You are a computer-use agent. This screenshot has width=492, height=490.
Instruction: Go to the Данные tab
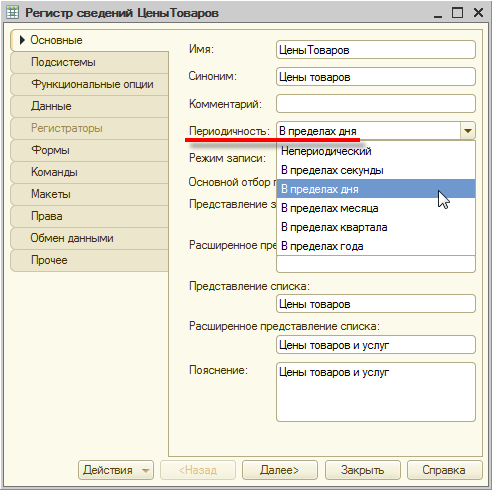pos(89,106)
